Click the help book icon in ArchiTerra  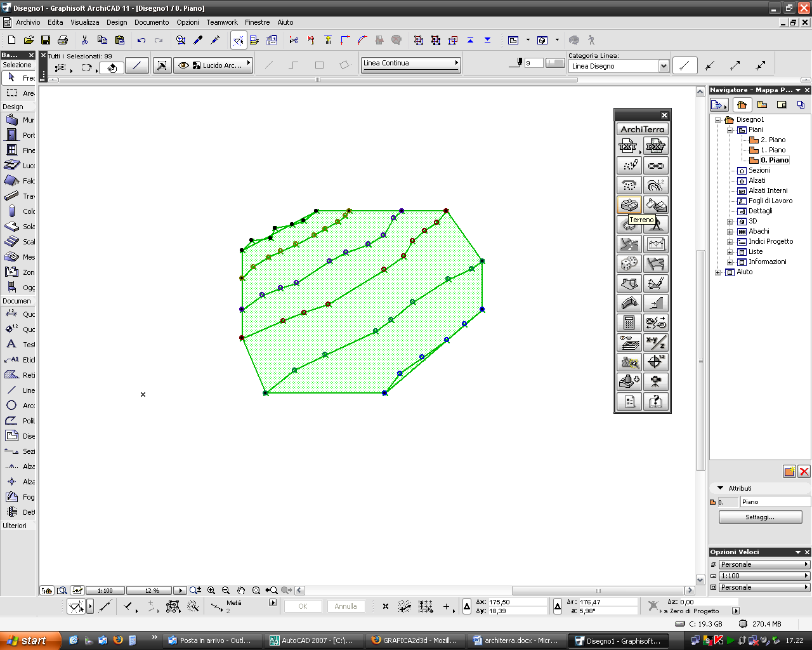656,402
